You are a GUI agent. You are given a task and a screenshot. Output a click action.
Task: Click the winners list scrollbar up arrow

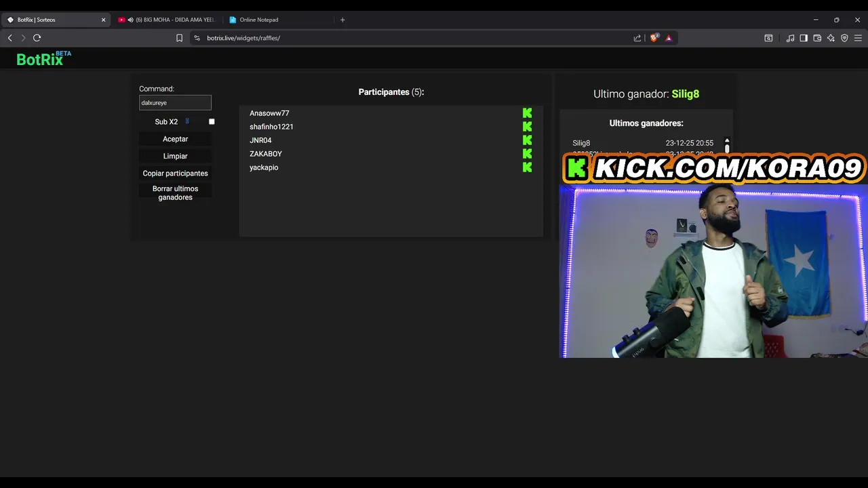click(x=727, y=141)
